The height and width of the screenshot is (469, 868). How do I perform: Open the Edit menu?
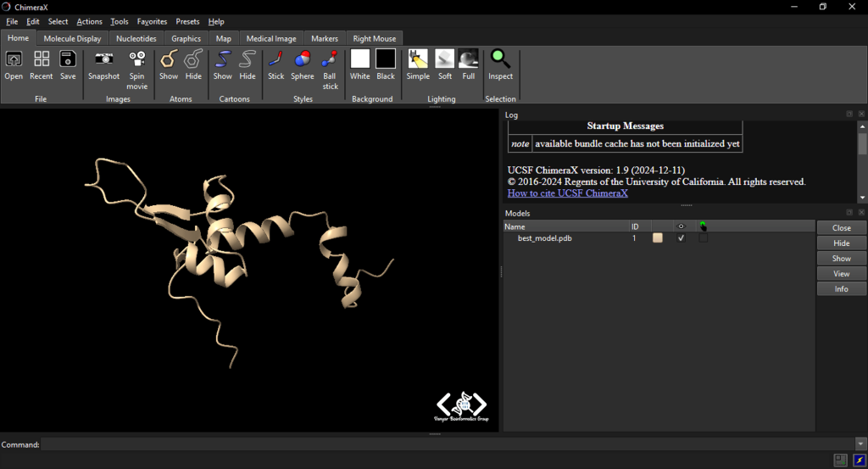tap(33, 21)
